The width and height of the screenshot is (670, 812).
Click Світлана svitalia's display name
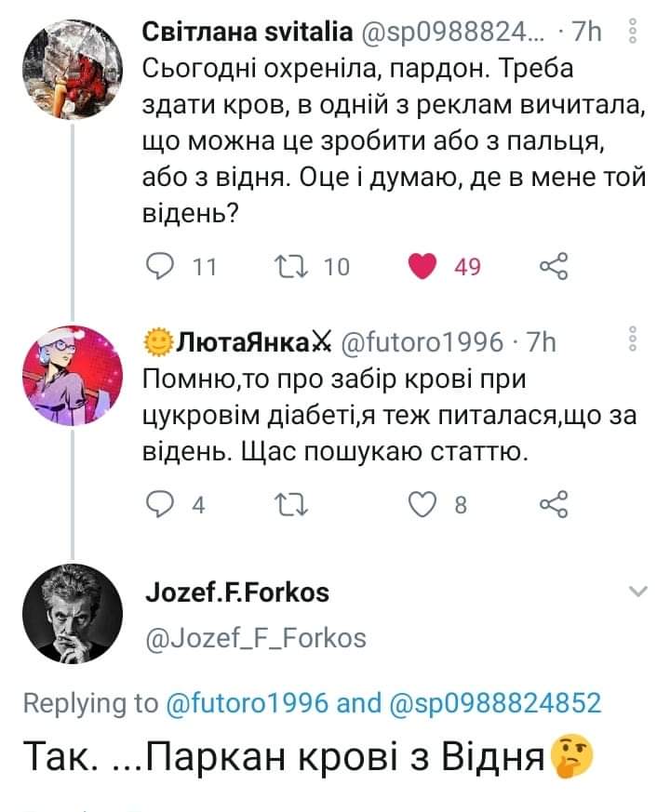(248, 33)
